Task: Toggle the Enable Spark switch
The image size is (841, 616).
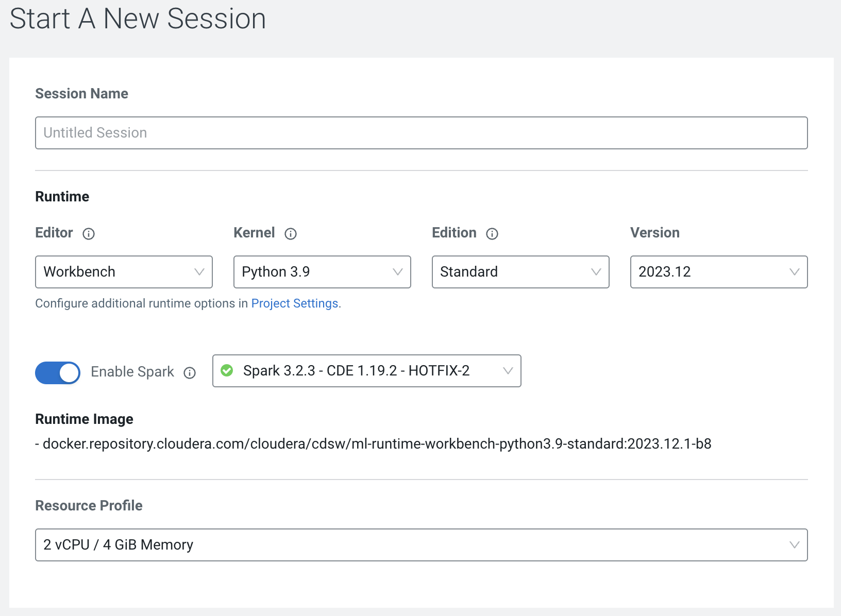Action: coord(58,372)
